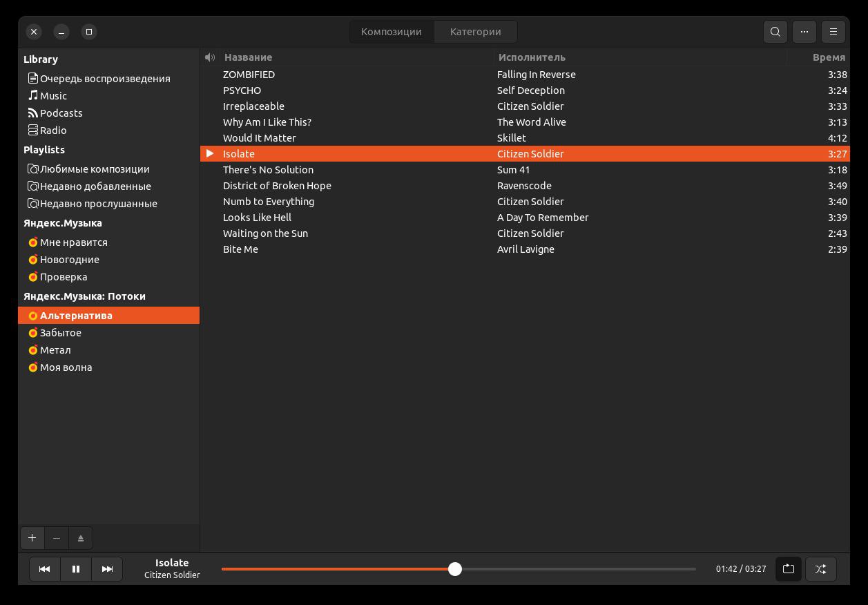This screenshot has height=605, width=868.
Task: Switch to Композиции tab
Action: tap(392, 32)
